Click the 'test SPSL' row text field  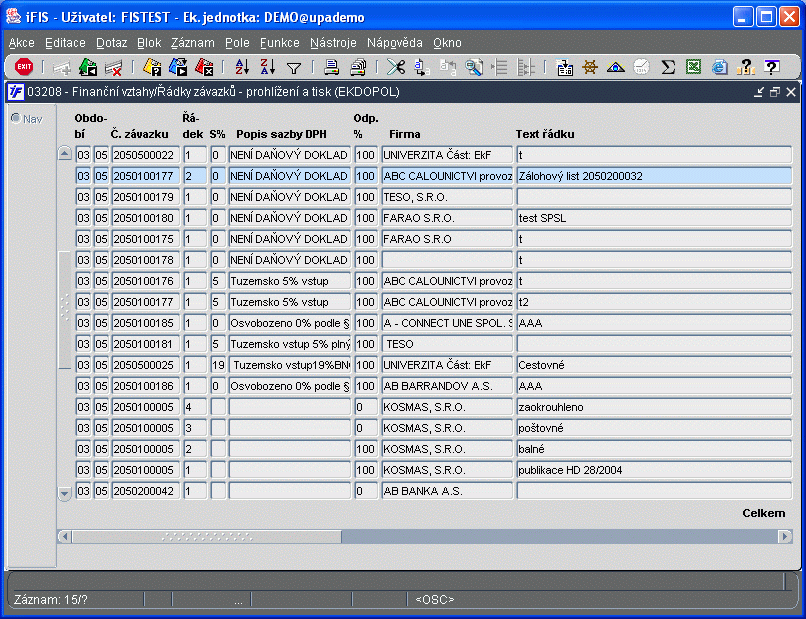click(x=654, y=218)
